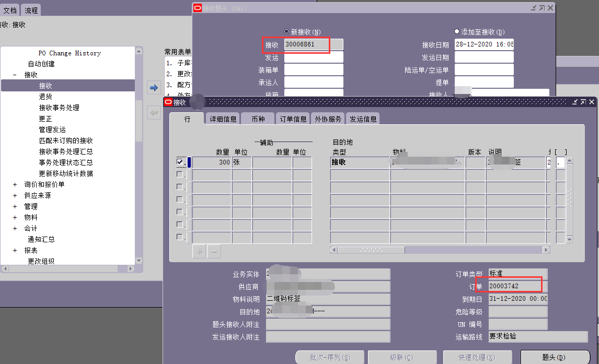Switch to the 详细信息 tab
Screen dimensions: 599x364
[x=223, y=119]
